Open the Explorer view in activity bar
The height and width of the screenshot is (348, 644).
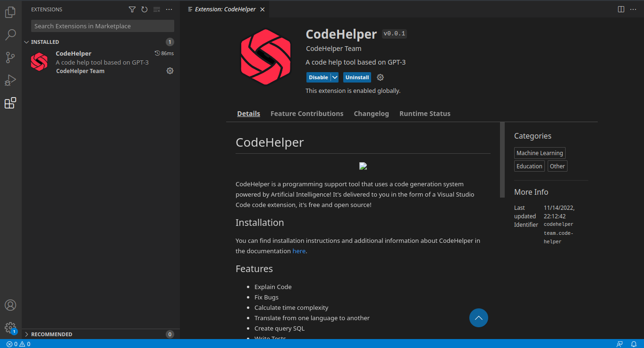click(x=10, y=12)
